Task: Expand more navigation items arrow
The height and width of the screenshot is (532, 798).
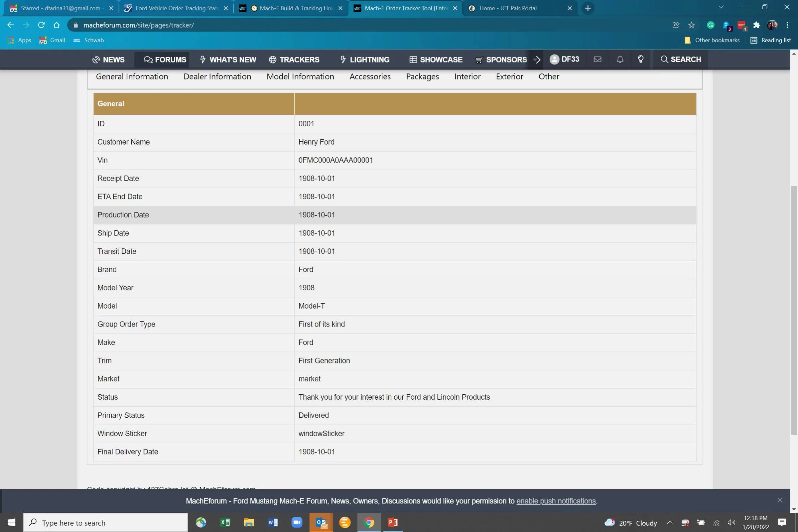Action: 537,60
